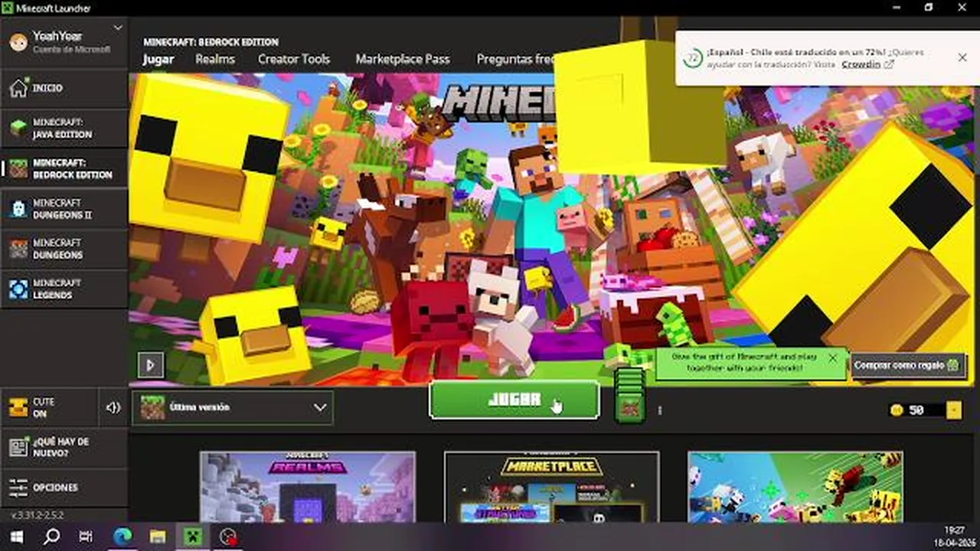
Task: Click the green card stack icon beside JUGAR
Action: click(x=629, y=396)
